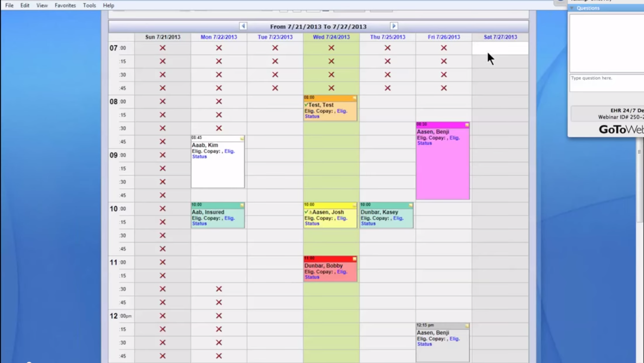This screenshot has width=644, height=363.
Task: Open the Help menu
Action: [108, 5]
